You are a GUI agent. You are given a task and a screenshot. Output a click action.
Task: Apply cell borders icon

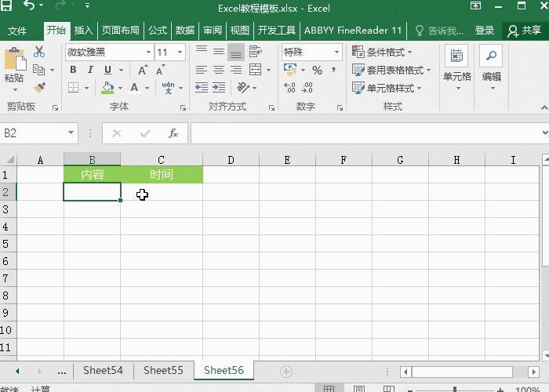pos(73,88)
